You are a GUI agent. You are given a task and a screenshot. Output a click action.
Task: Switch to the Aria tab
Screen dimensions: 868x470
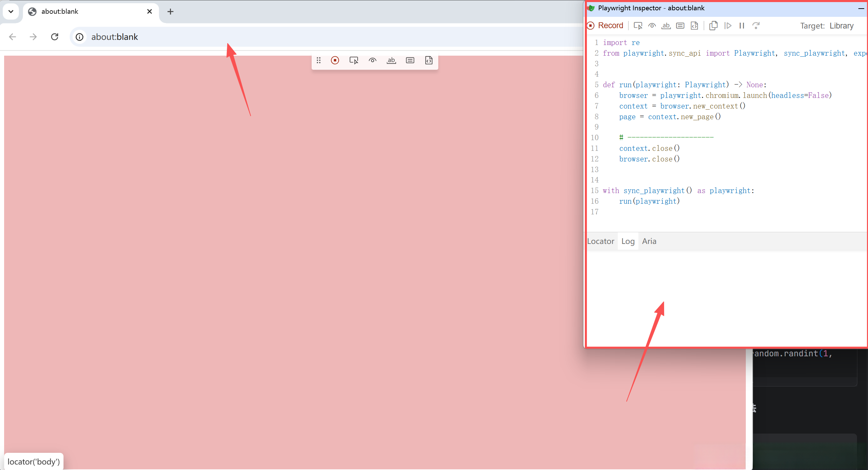[x=649, y=241]
